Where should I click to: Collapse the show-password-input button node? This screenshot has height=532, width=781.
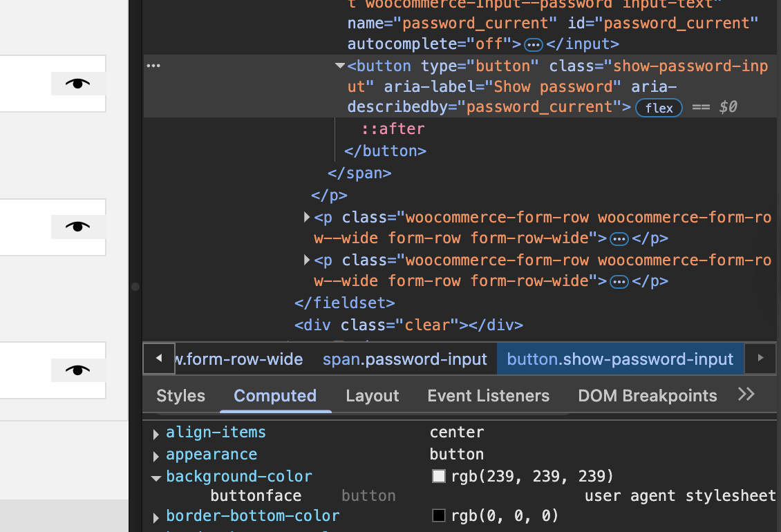click(339, 66)
